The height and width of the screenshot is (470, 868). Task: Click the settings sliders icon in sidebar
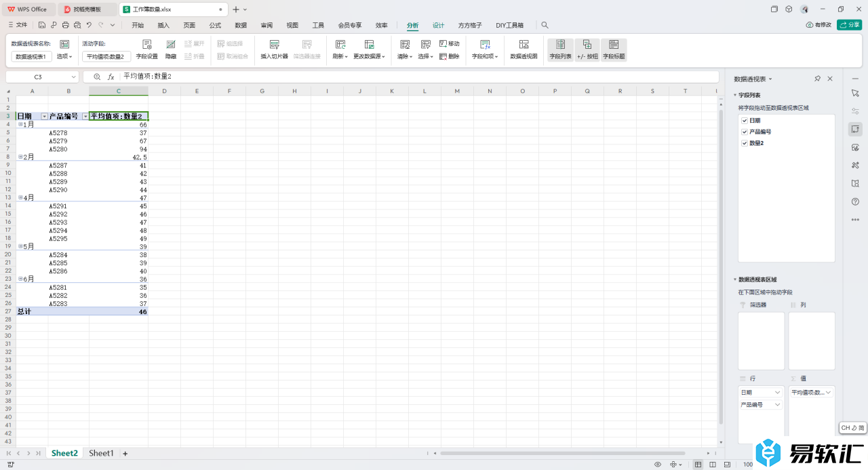(855, 111)
